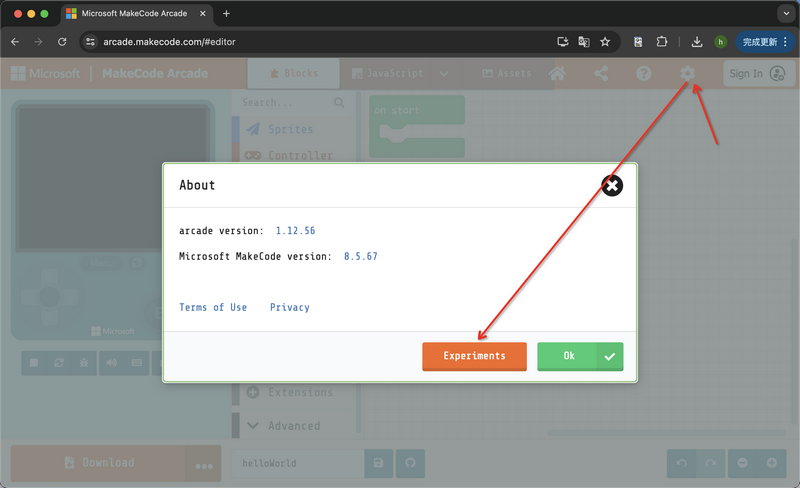The height and width of the screenshot is (488, 800).
Task: Open the settings gear menu
Action: pyautogui.click(x=687, y=74)
